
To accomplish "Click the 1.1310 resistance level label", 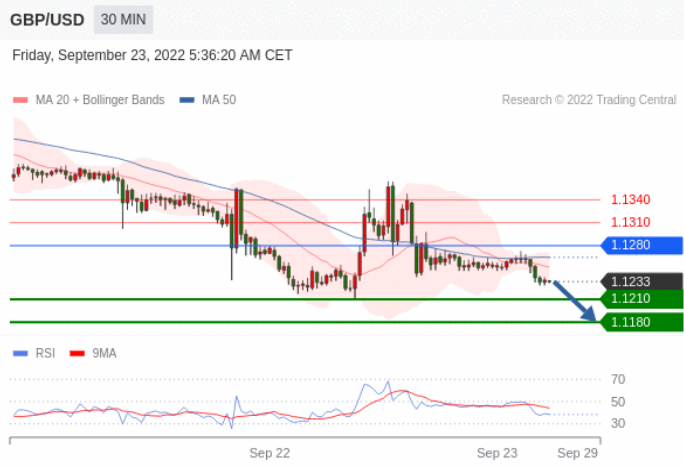I will pos(630,222).
